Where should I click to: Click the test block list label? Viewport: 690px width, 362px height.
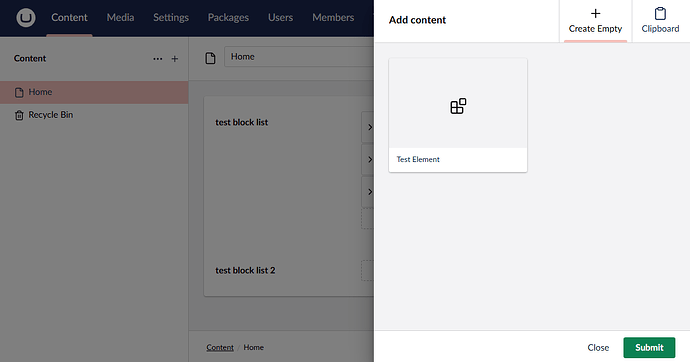tap(242, 122)
